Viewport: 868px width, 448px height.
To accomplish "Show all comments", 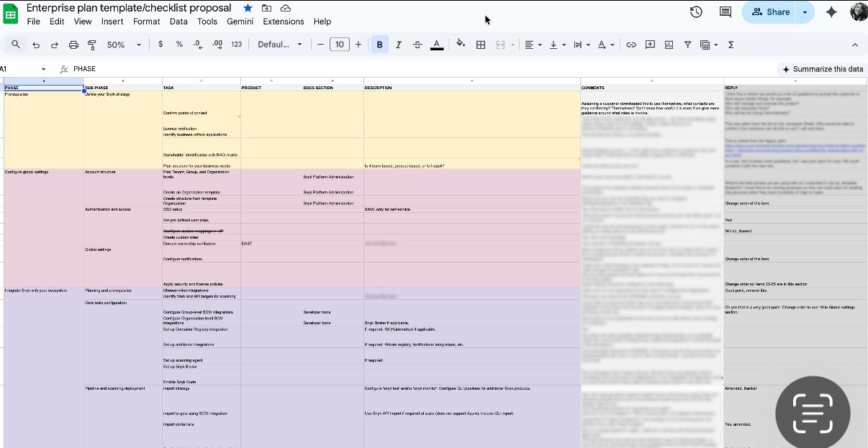I will [x=724, y=12].
